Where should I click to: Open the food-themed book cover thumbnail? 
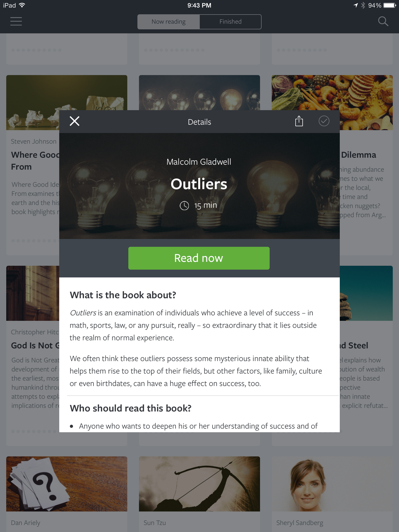click(x=366, y=103)
